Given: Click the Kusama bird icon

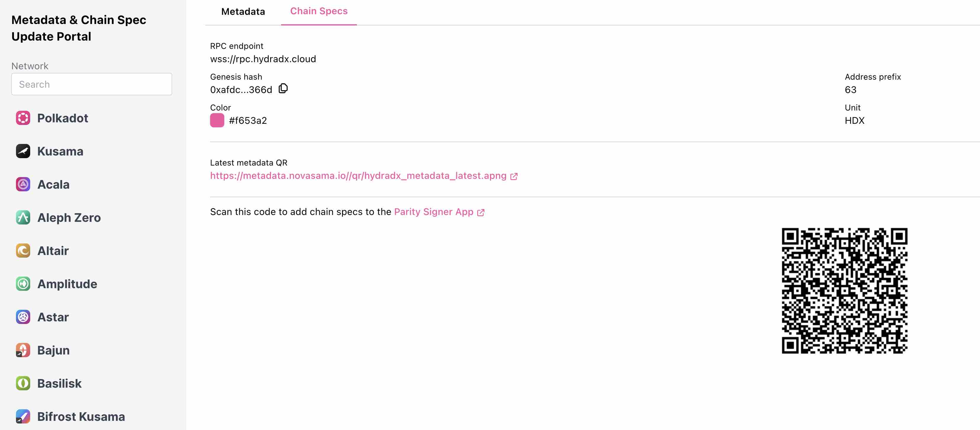Looking at the screenshot, I should (x=23, y=151).
